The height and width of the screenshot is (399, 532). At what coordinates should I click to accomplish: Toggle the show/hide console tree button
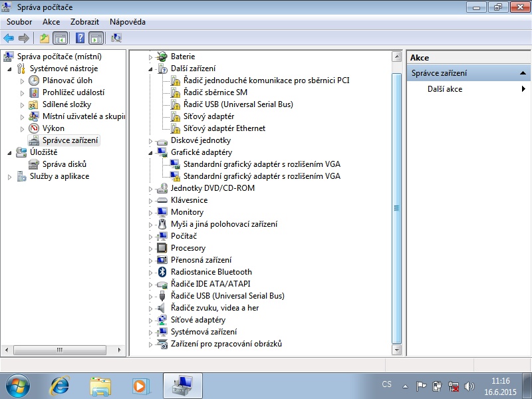pyautogui.click(x=60, y=38)
